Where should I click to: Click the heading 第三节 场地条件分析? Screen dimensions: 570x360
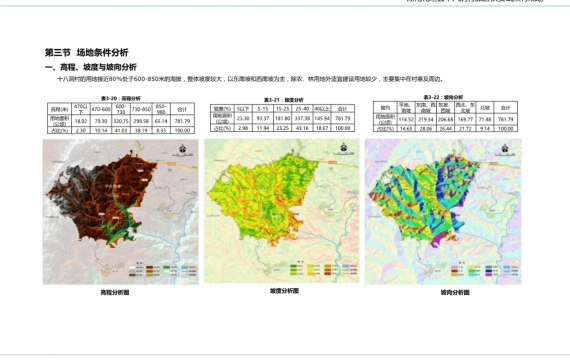(x=87, y=52)
